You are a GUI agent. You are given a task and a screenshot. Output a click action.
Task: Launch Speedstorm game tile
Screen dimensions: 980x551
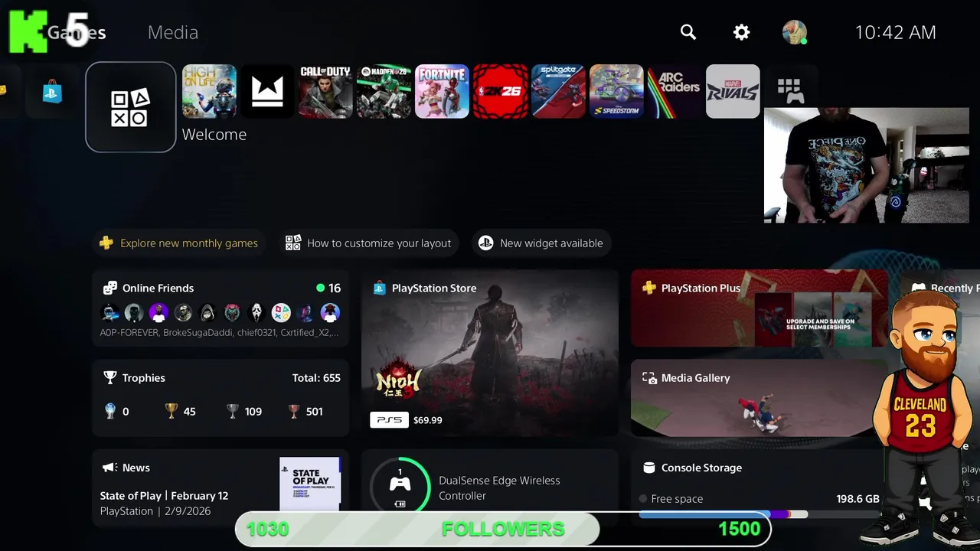[616, 91]
